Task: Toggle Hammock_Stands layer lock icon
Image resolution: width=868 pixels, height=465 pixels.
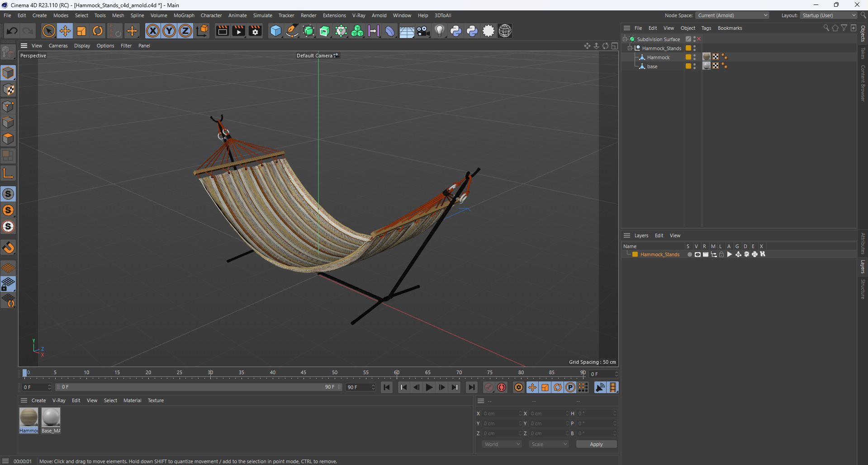Action: click(721, 254)
